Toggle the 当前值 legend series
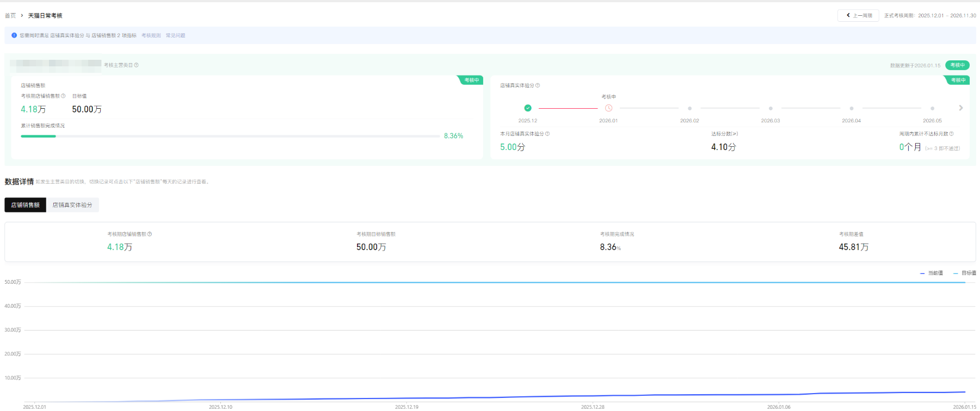 click(932, 273)
